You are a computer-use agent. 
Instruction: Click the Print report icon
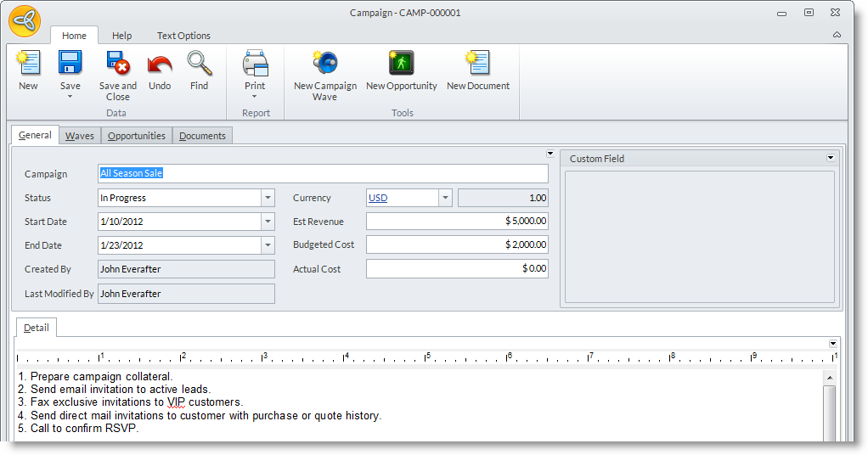(x=255, y=64)
